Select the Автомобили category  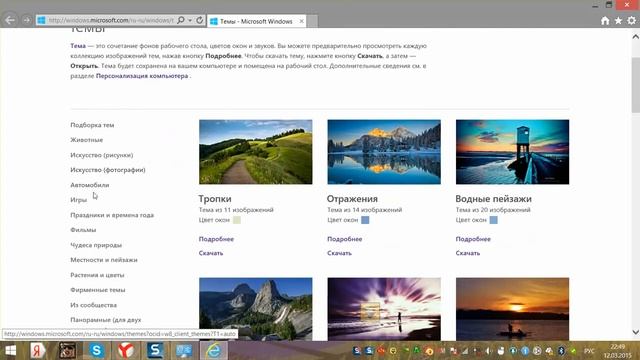tap(90, 185)
